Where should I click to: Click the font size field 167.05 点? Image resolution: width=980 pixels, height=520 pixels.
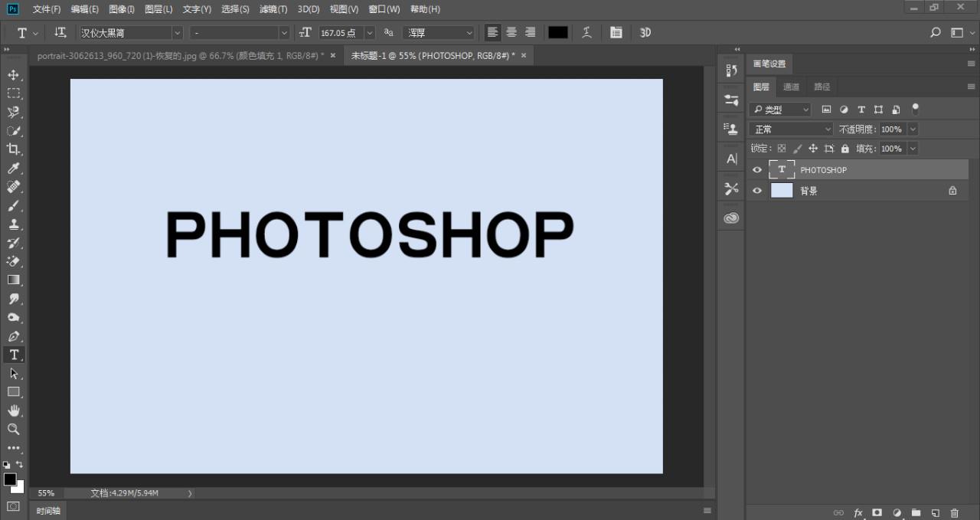[339, 33]
